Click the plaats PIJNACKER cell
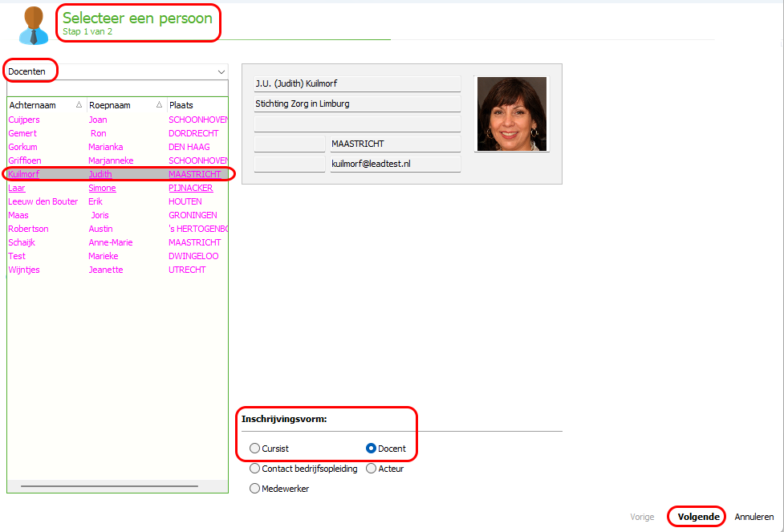The width and height of the screenshot is (784, 532). tap(190, 188)
